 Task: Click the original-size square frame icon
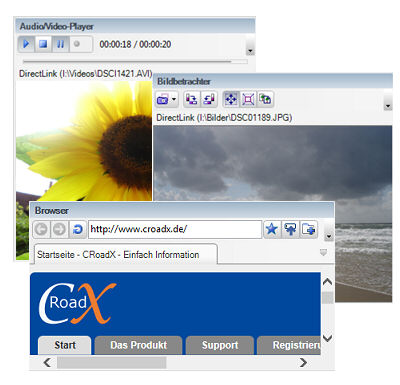tap(248, 99)
